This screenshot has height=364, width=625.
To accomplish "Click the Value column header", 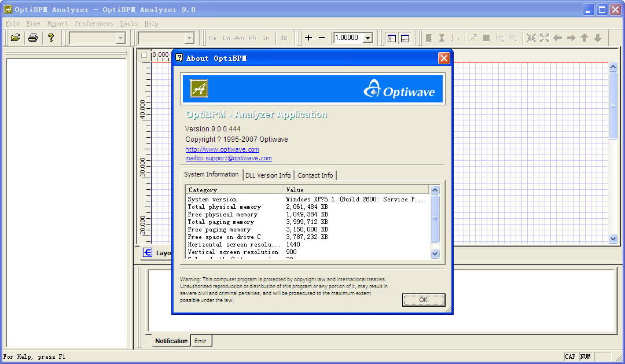I will pos(355,190).
